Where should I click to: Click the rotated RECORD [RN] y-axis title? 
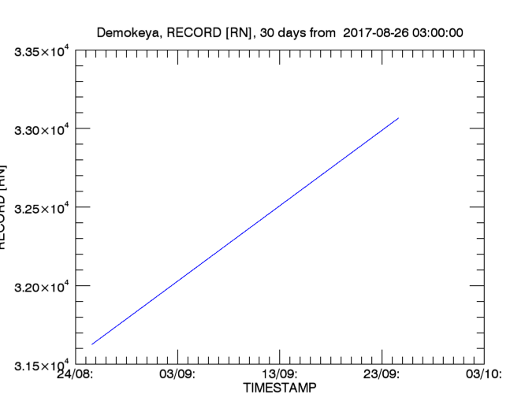click(x=3, y=208)
